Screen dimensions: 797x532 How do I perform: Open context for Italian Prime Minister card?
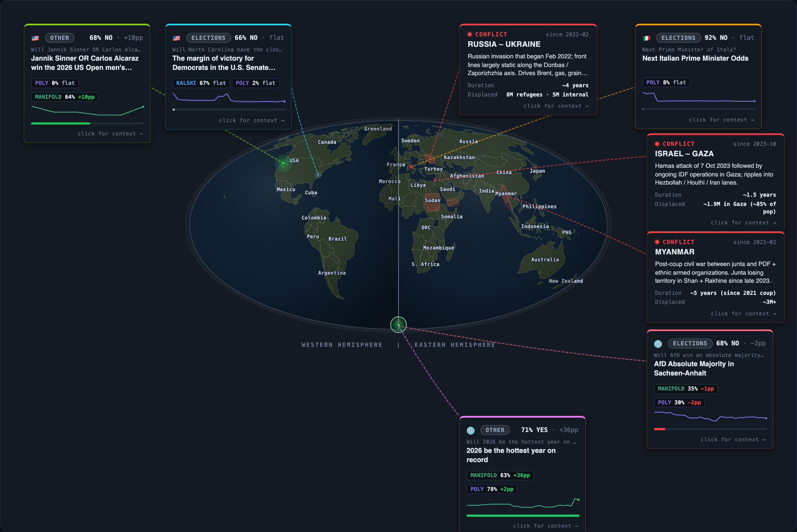click(x=722, y=120)
